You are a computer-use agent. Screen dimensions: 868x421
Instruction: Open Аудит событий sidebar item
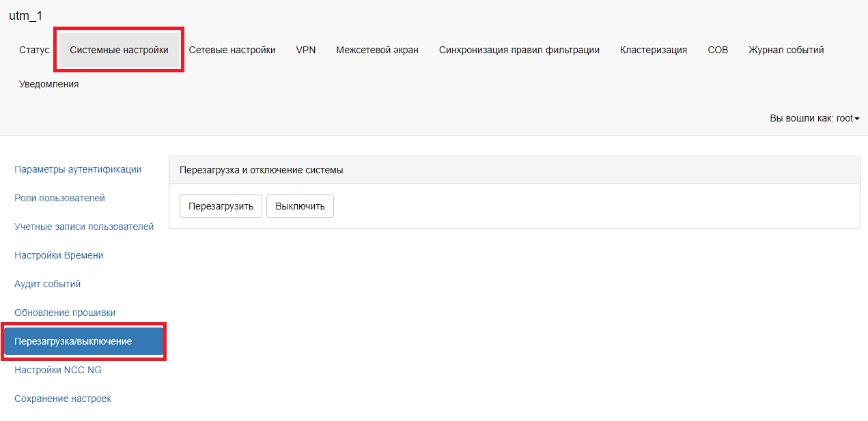point(48,284)
